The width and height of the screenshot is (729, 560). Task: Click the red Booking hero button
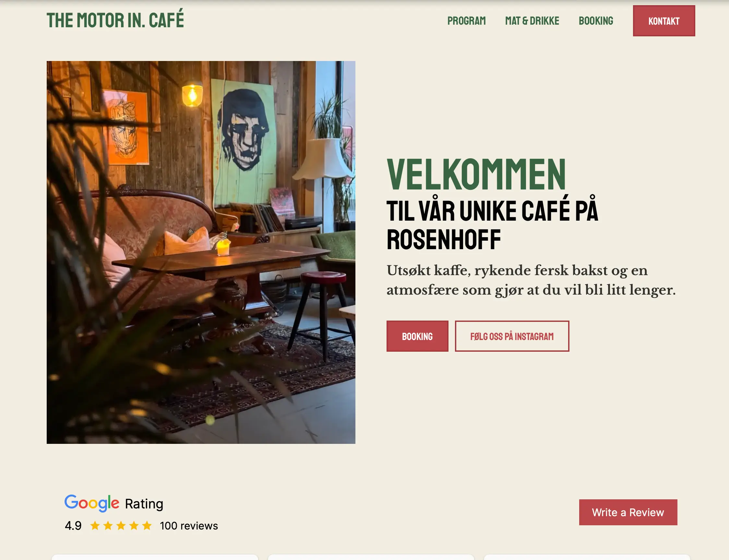coord(417,336)
